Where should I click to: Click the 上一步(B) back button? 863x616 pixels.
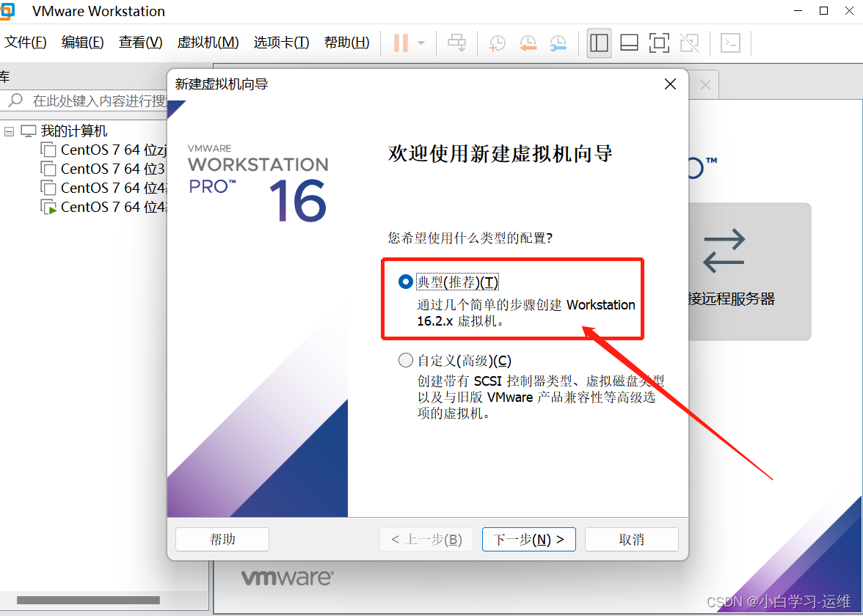tap(426, 540)
